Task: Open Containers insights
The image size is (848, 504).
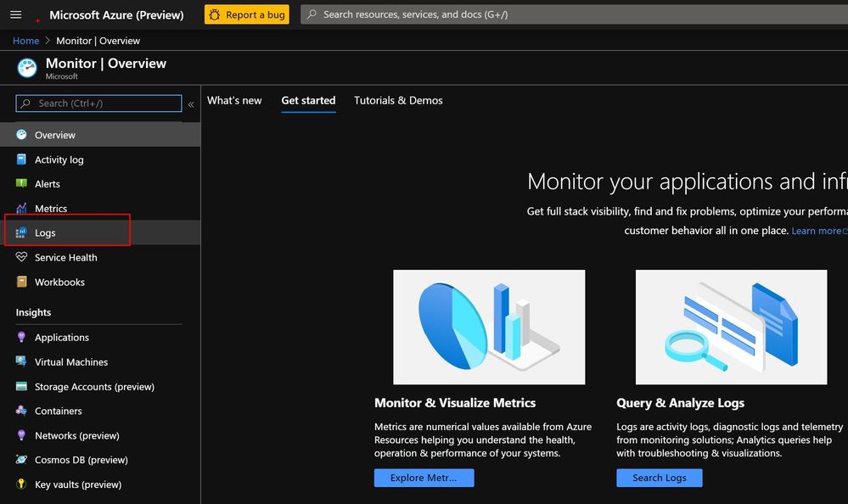Action: pos(100,411)
